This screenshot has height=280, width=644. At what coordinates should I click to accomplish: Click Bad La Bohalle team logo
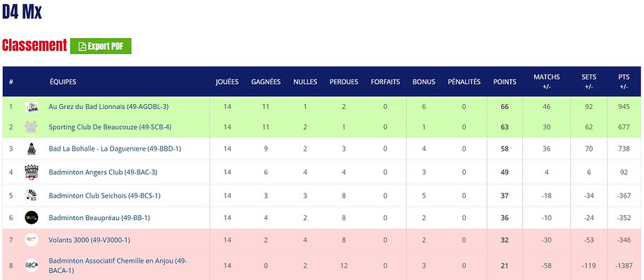click(x=31, y=149)
